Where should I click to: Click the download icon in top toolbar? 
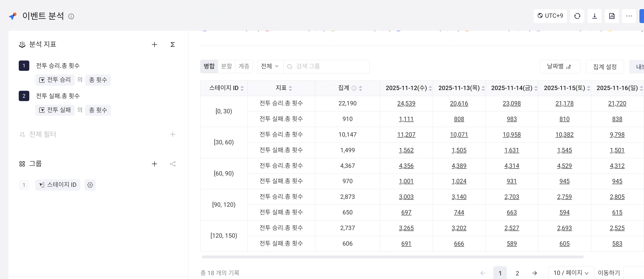coord(594,16)
